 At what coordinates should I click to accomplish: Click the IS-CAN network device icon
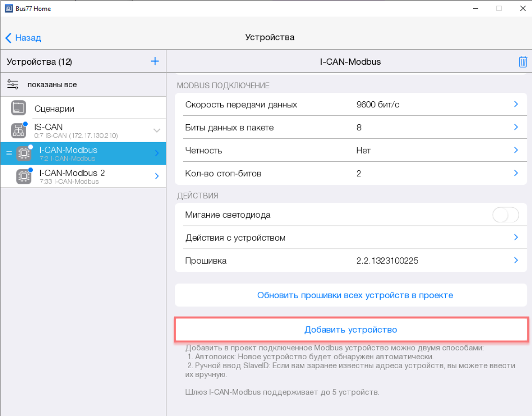(x=19, y=130)
